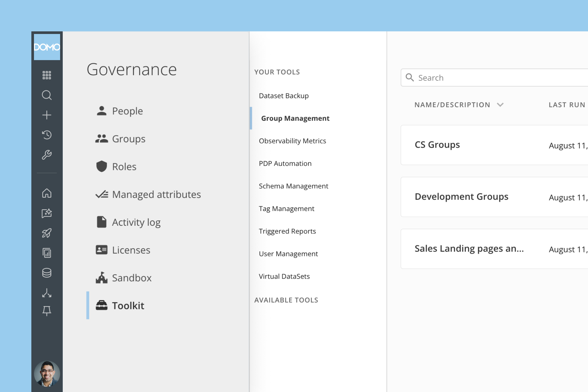Open the Development Groups entry
The width and height of the screenshot is (588, 392).
tap(494, 197)
